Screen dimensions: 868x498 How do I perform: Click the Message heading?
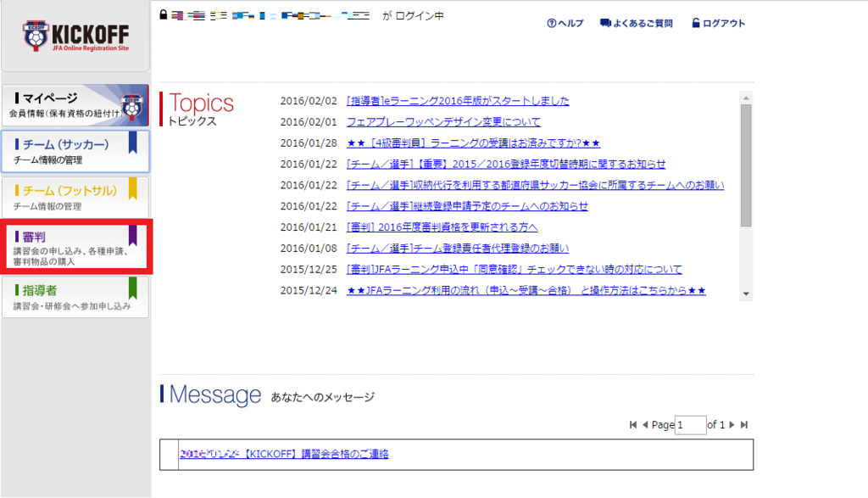coord(214,394)
